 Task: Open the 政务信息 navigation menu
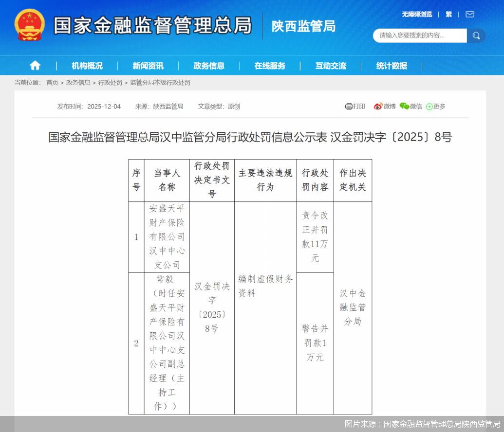coord(208,65)
